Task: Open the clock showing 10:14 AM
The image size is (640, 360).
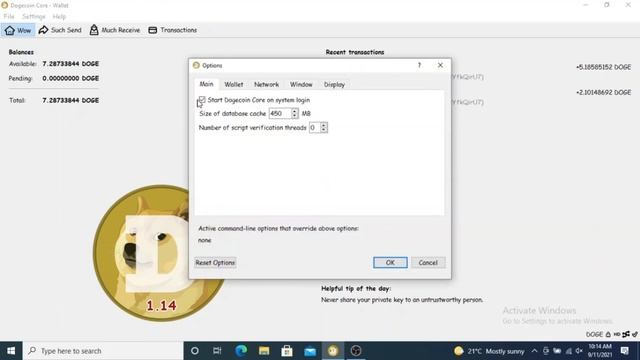Action: coord(600,351)
